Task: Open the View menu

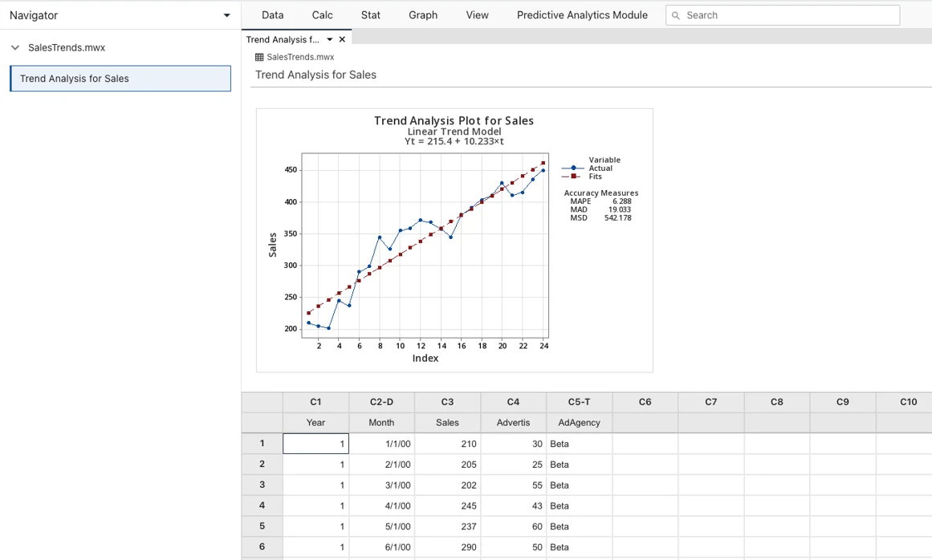Action: (477, 15)
